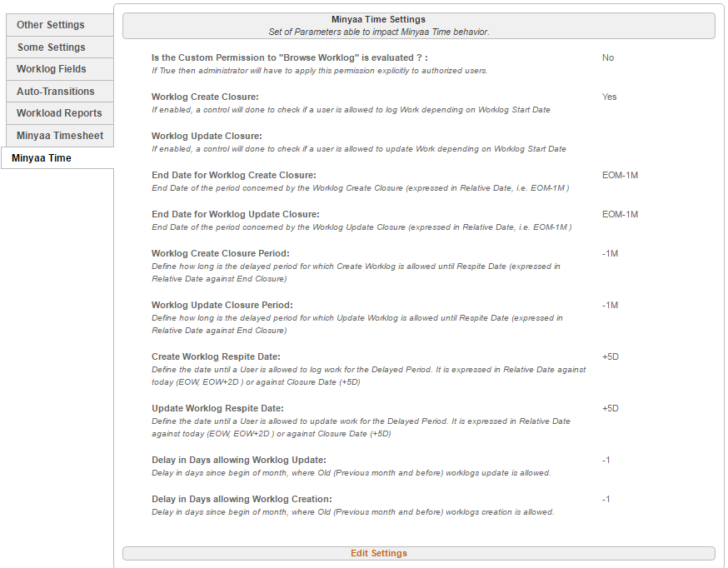This screenshot has width=728, height=568.
Task: Click 'Update Worklog Respite Date:' label
Action: click(x=217, y=408)
